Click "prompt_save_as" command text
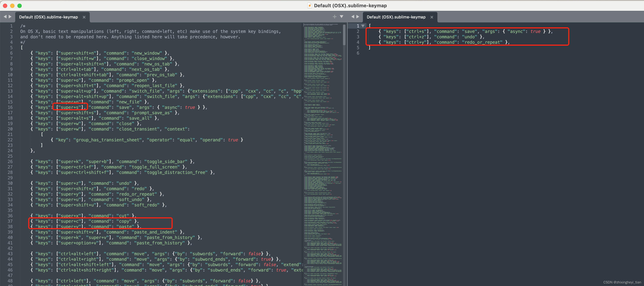 152,113
